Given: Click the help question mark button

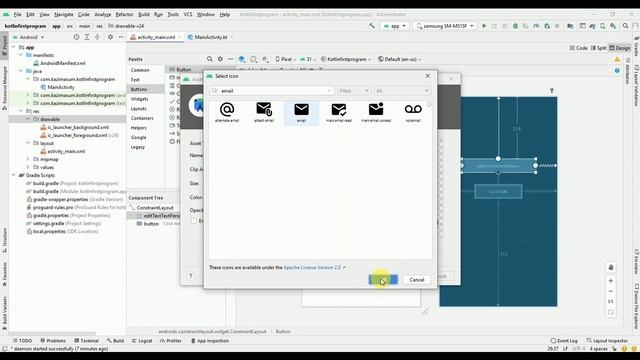Looking at the screenshot, I should (190, 276).
